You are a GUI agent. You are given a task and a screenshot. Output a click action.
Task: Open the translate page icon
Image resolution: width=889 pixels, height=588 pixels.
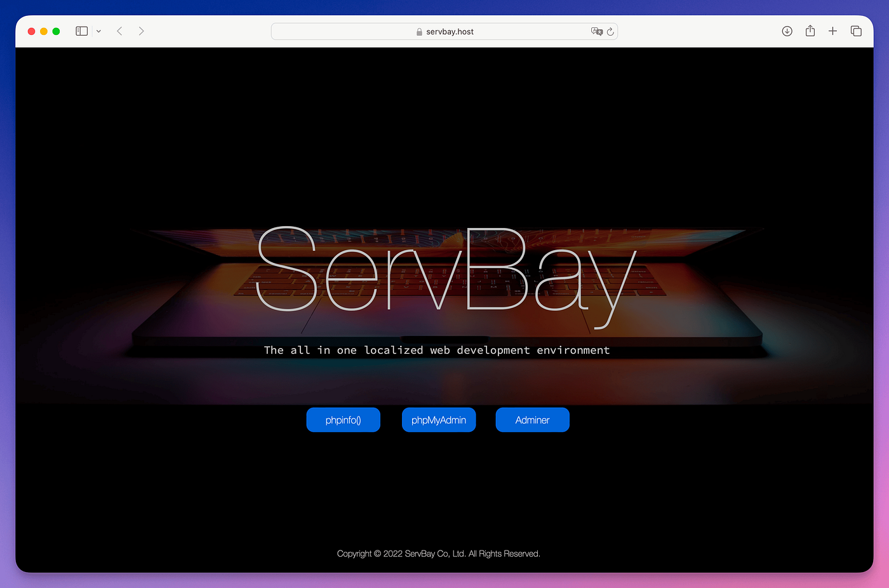click(x=596, y=31)
